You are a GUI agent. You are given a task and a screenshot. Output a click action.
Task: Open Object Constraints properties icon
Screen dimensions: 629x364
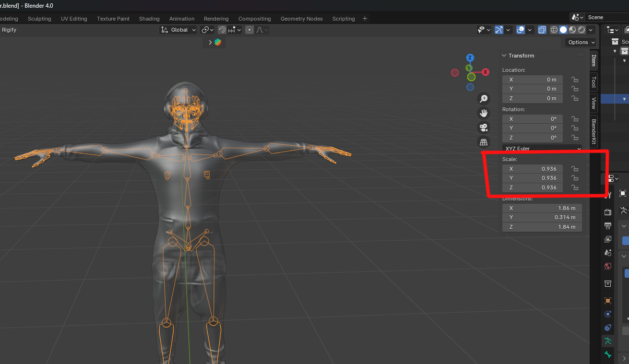click(608, 328)
